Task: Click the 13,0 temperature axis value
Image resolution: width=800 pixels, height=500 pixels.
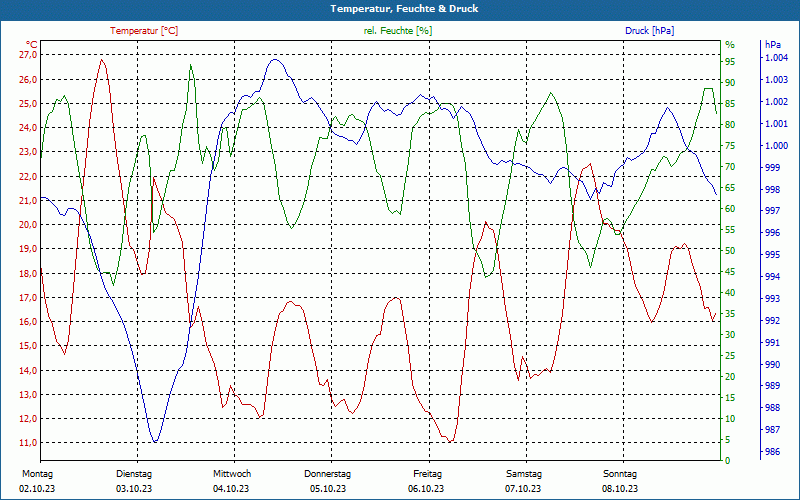Action: [28, 394]
